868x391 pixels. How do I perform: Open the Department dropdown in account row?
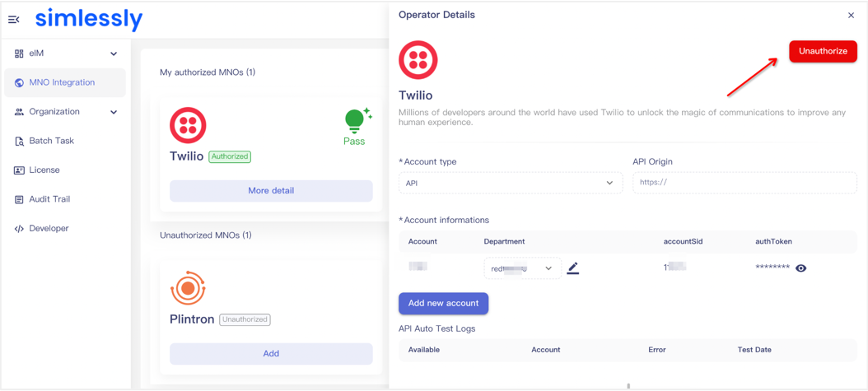point(523,268)
